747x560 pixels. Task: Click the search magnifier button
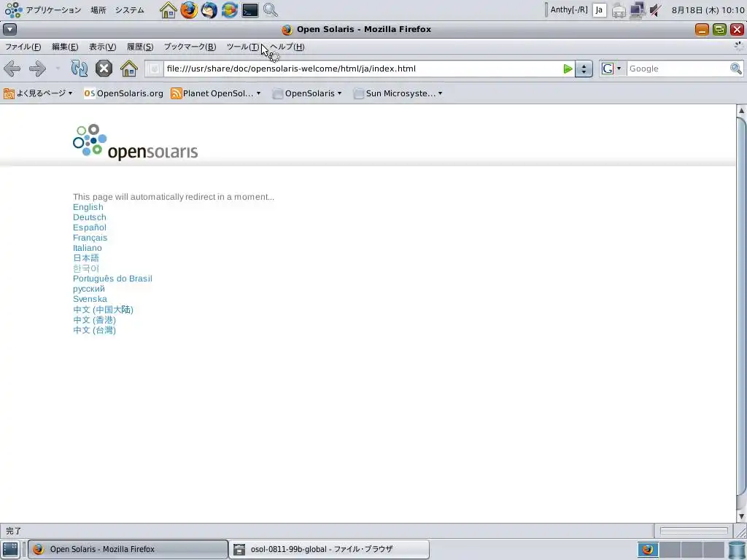[x=736, y=69]
